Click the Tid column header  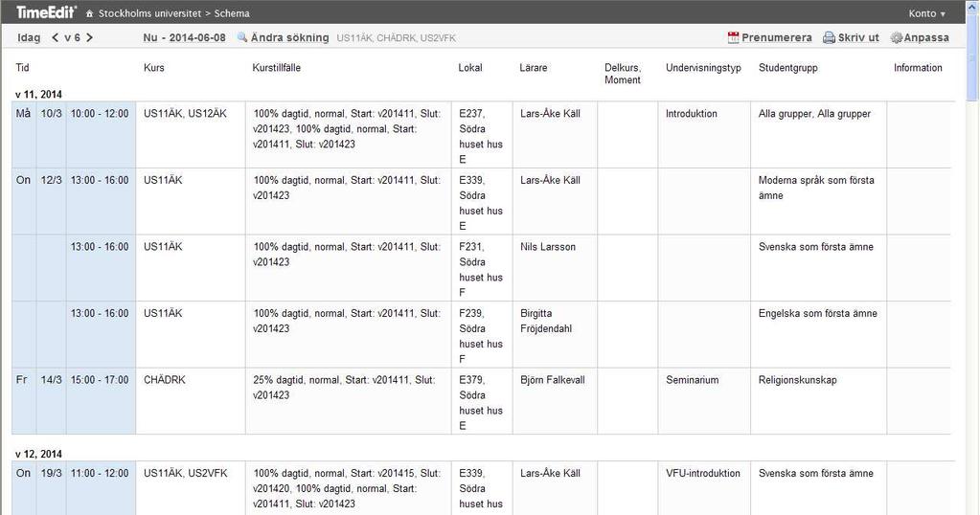point(22,67)
